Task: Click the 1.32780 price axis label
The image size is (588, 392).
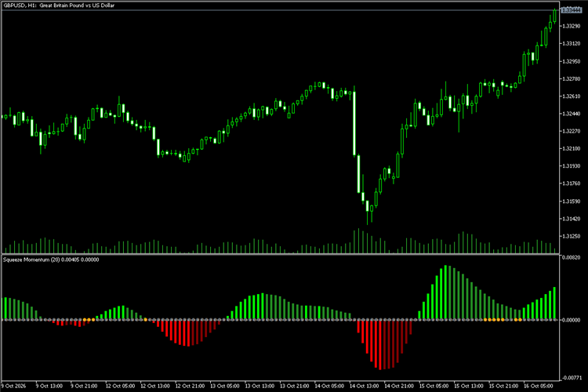Action: click(x=571, y=78)
